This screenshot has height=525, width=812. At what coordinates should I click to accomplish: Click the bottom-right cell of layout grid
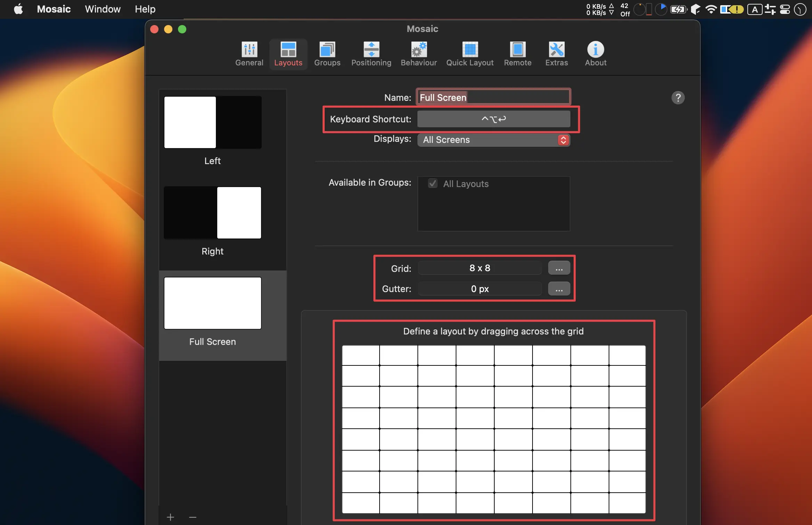pos(627,503)
